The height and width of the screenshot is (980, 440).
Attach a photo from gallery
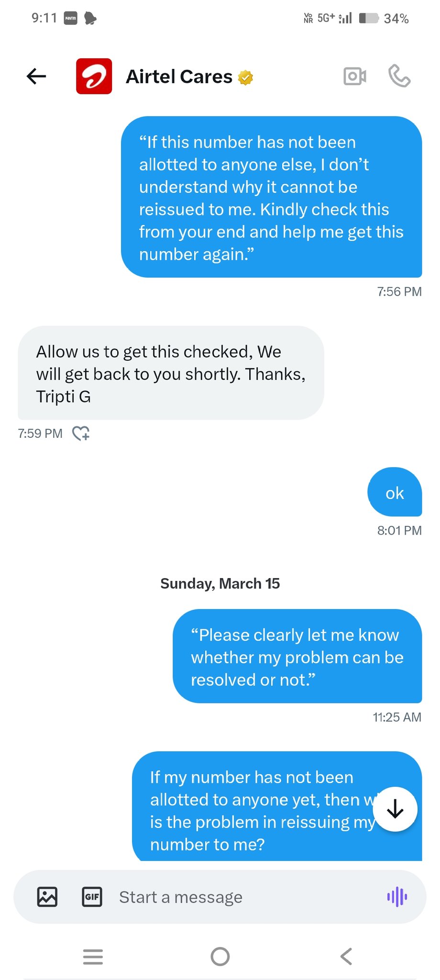tap(47, 897)
